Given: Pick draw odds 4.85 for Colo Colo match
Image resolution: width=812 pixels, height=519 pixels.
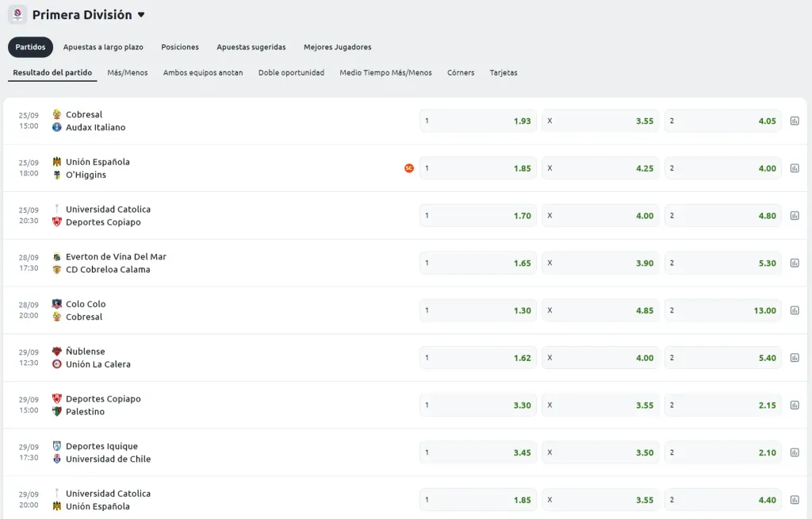Looking at the screenshot, I should click(600, 310).
